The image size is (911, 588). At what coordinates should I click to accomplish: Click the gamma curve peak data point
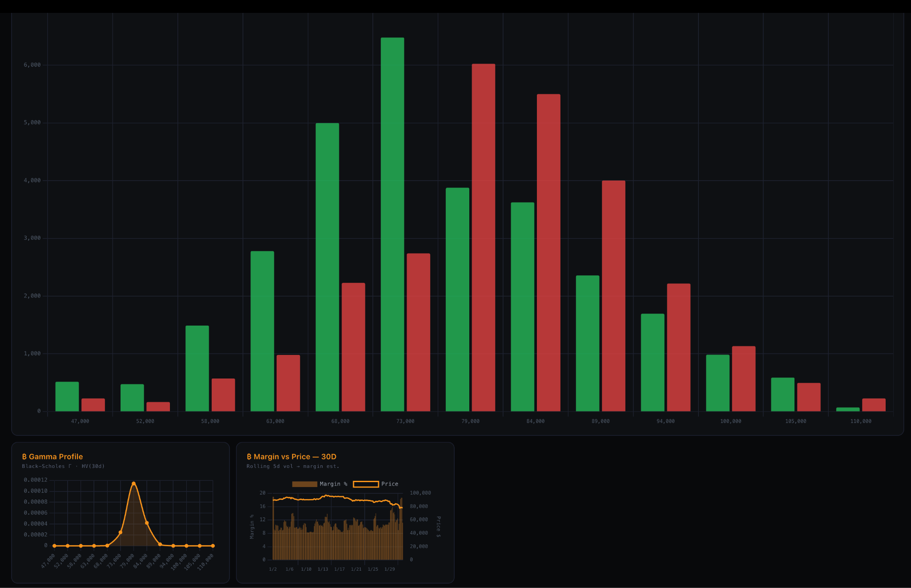click(133, 483)
